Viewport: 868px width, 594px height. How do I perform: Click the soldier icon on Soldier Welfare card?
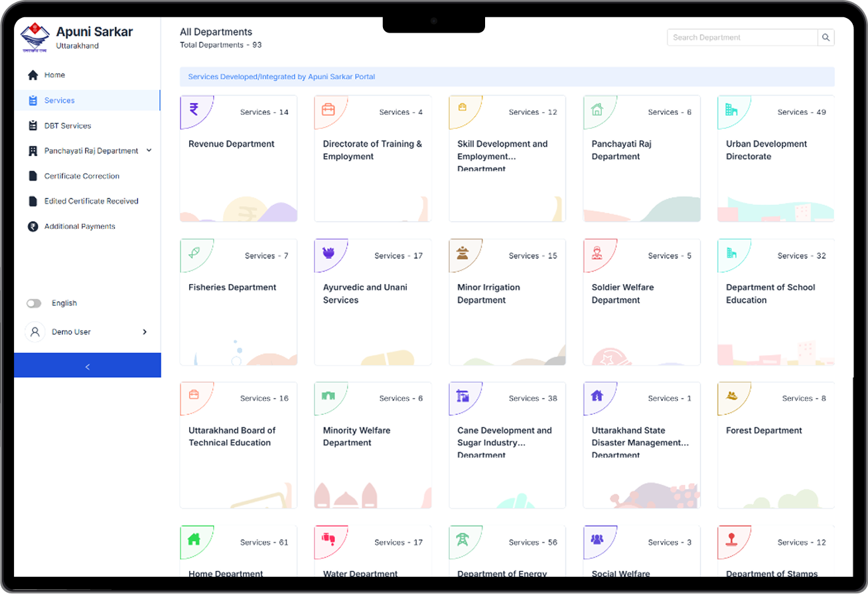tap(597, 252)
